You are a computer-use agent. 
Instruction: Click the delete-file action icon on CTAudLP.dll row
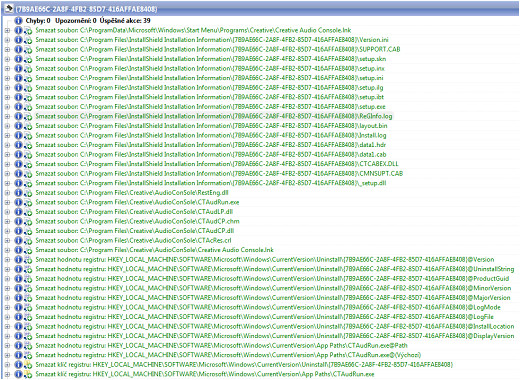[x=28, y=212]
